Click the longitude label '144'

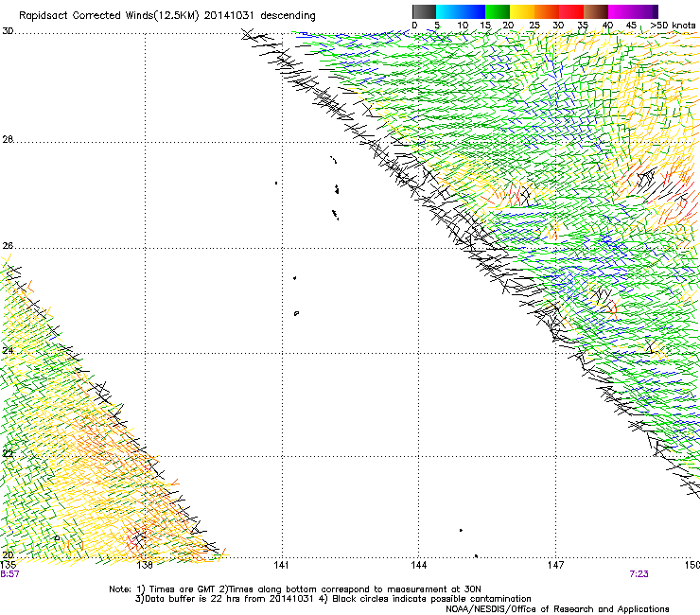[x=418, y=566]
